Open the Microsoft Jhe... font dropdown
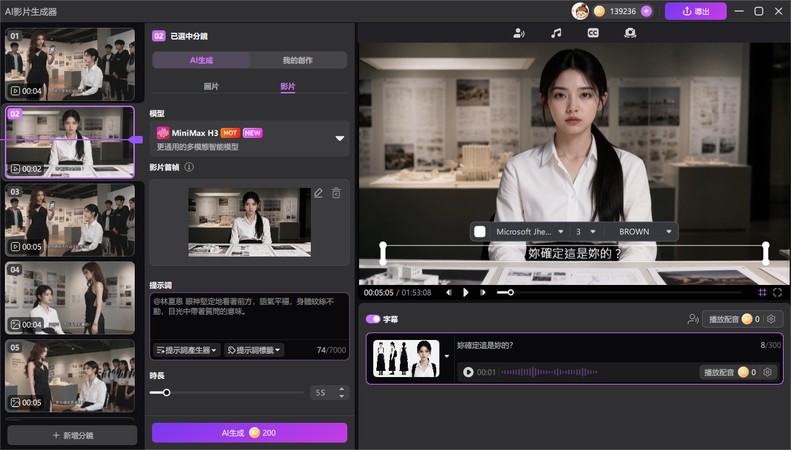This screenshot has width=791, height=450. pyautogui.click(x=530, y=232)
